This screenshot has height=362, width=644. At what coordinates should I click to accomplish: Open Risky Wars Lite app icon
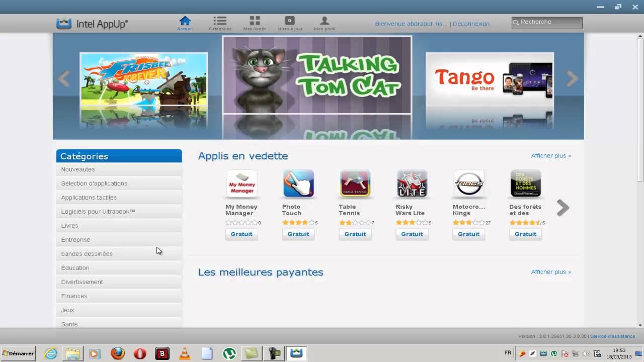[x=412, y=184]
